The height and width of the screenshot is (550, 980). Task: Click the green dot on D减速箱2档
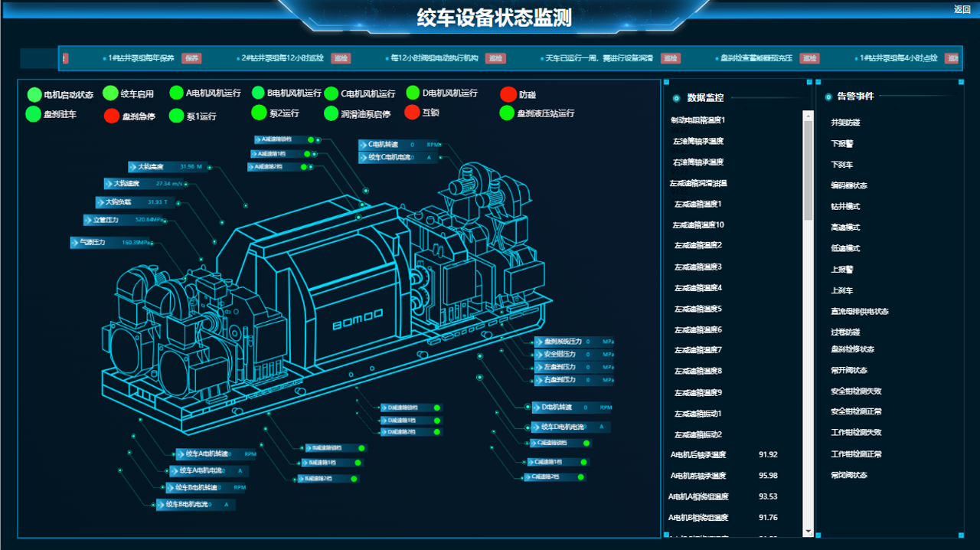pyautogui.click(x=436, y=432)
